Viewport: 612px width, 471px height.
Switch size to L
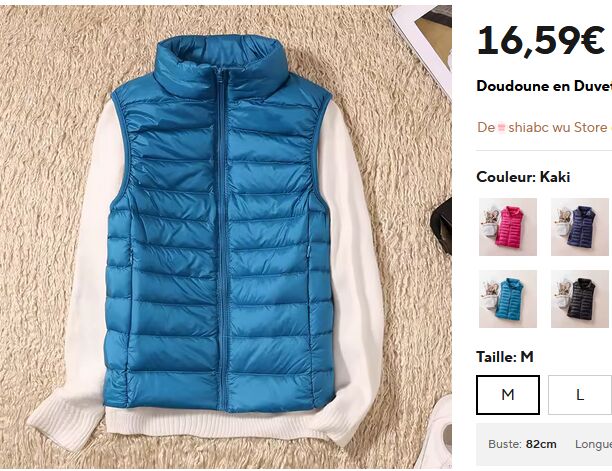pyautogui.click(x=580, y=395)
